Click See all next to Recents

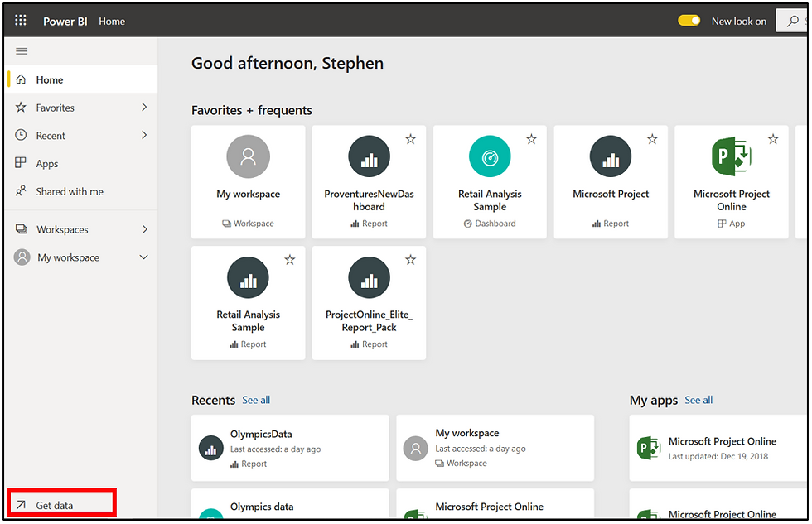tap(256, 400)
